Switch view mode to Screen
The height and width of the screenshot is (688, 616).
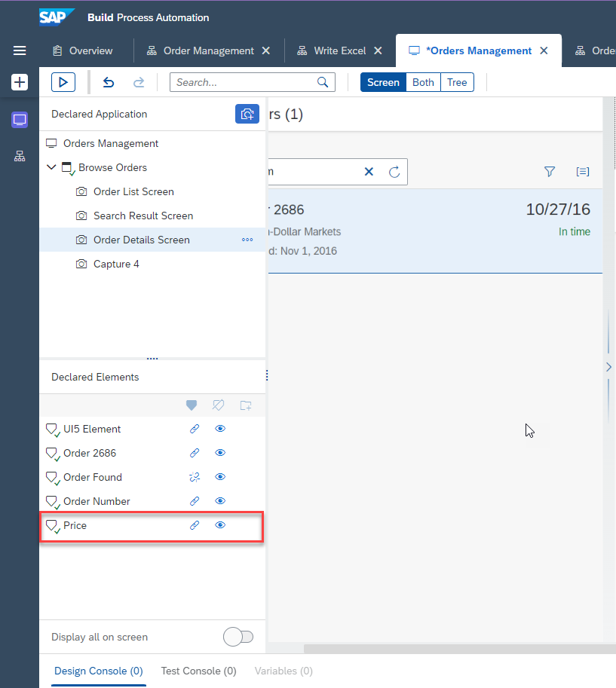tap(383, 82)
